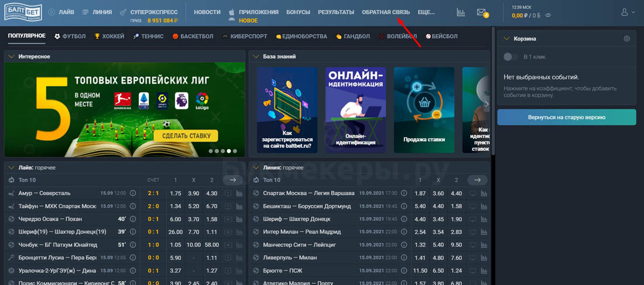Open stats icon for Амур — Северсталь
The width and height of the screenshot is (644, 285).
(x=239, y=193)
